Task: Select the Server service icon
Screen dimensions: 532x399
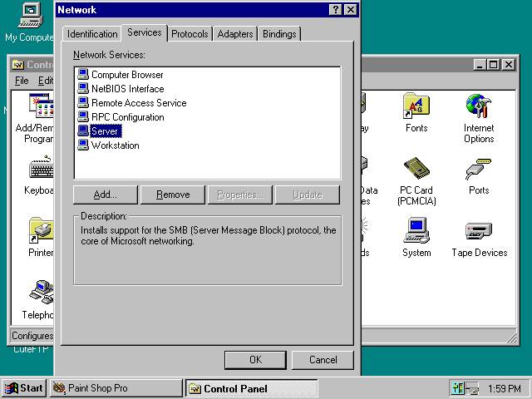Action: (83, 131)
